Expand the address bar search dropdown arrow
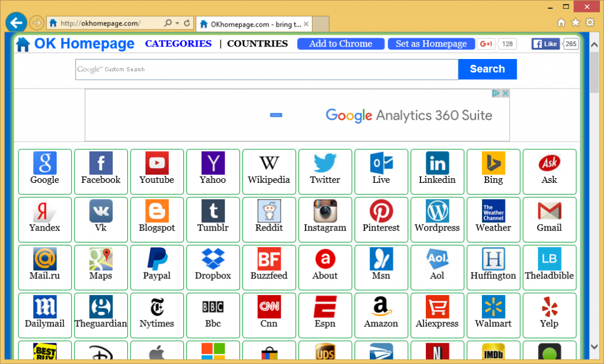The height and width of the screenshot is (364, 604). pyautogui.click(x=177, y=24)
